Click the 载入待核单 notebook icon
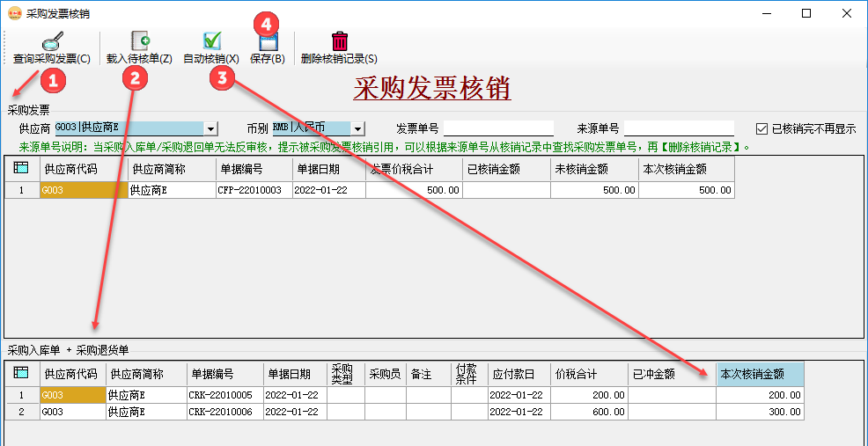 click(x=140, y=41)
